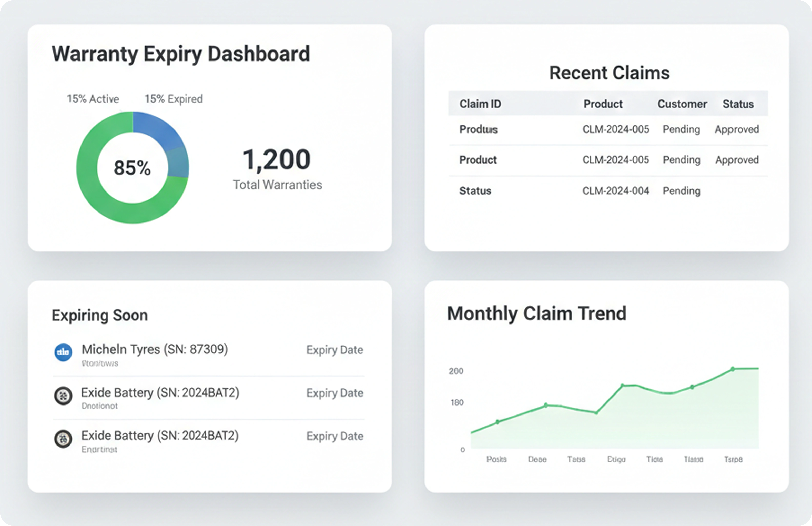The height and width of the screenshot is (526, 812).
Task: Open the bottom Exide Battery (SN: 2024BAT2) entry
Action: (x=209, y=441)
